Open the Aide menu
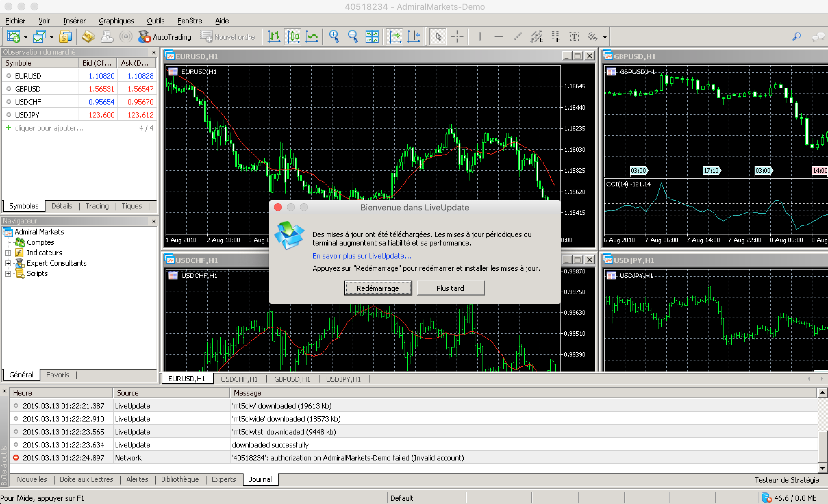The height and width of the screenshot is (504, 828). pyautogui.click(x=222, y=21)
